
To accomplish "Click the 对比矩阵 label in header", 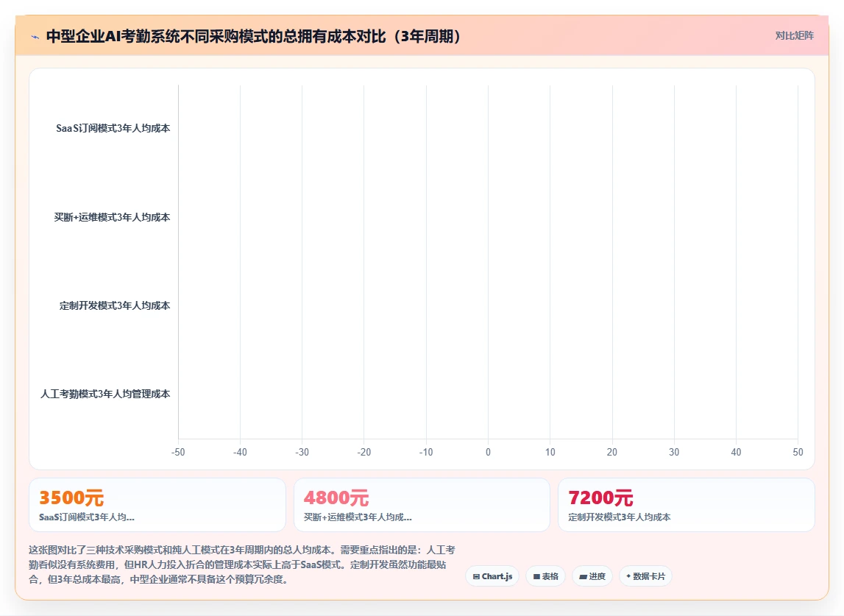I will pyautogui.click(x=794, y=35).
